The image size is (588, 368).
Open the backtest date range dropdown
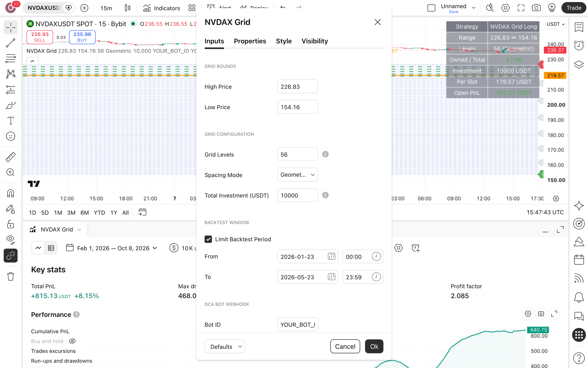(x=111, y=248)
